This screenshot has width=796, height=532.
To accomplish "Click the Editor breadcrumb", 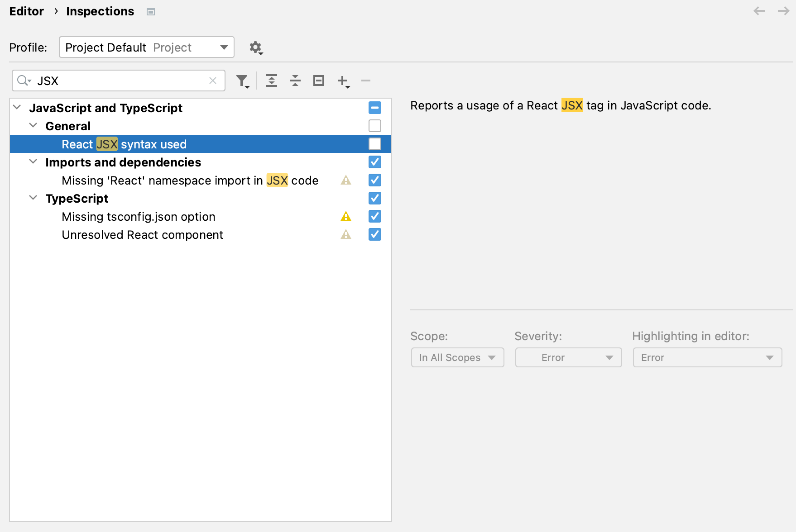I will tap(26, 11).
